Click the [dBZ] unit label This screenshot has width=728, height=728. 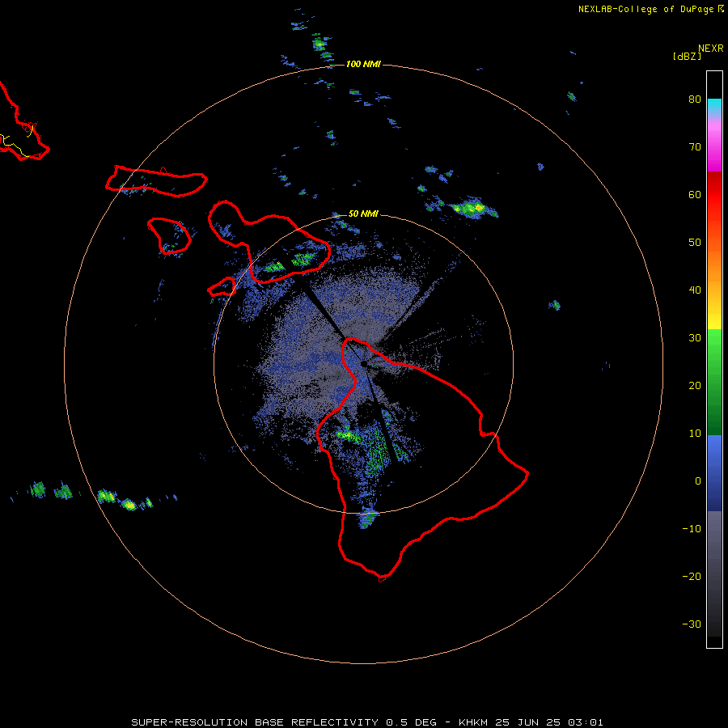click(x=687, y=57)
